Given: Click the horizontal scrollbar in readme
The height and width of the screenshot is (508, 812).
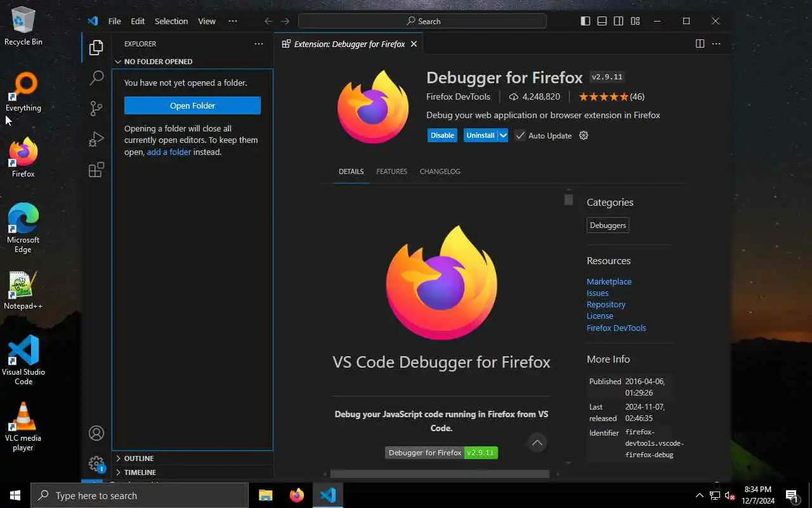Looking at the screenshot, I should click(x=440, y=474).
